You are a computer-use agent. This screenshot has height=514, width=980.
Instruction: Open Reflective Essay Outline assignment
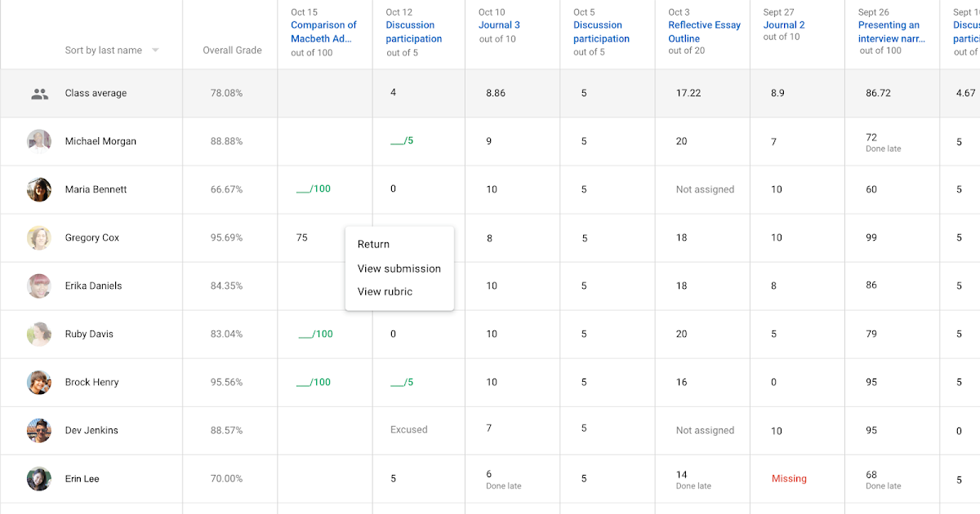click(704, 32)
